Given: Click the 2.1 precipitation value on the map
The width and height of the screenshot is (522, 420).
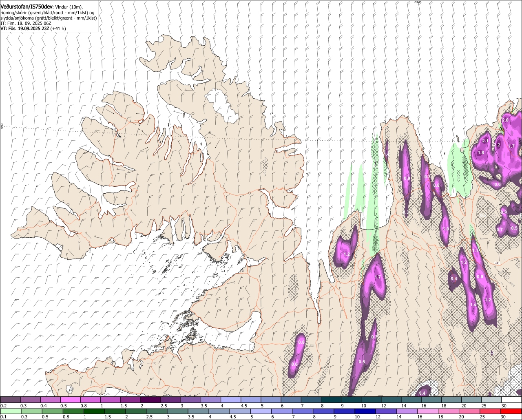Looking at the screenshot, I should (485, 141).
